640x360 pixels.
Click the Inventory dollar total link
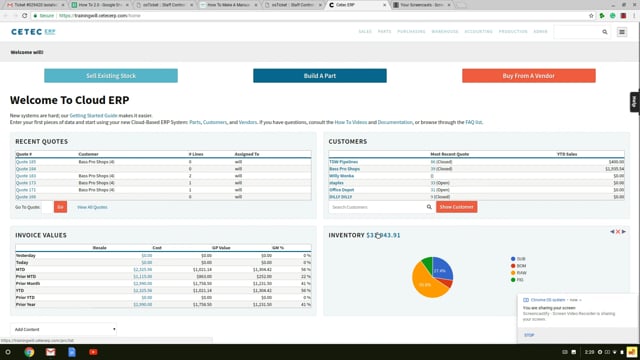click(383, 235)
